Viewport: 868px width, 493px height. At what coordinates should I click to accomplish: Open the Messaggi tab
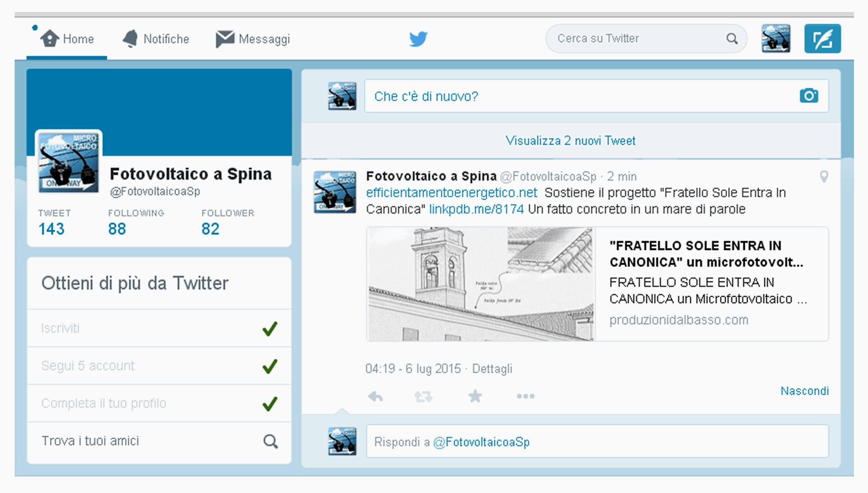(x=253, y=39)
